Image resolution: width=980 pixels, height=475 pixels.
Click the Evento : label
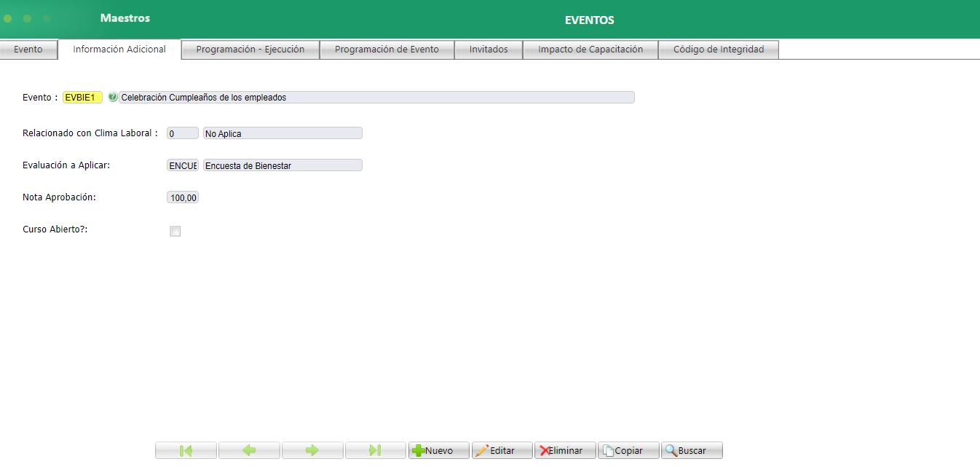click(40, 97)
